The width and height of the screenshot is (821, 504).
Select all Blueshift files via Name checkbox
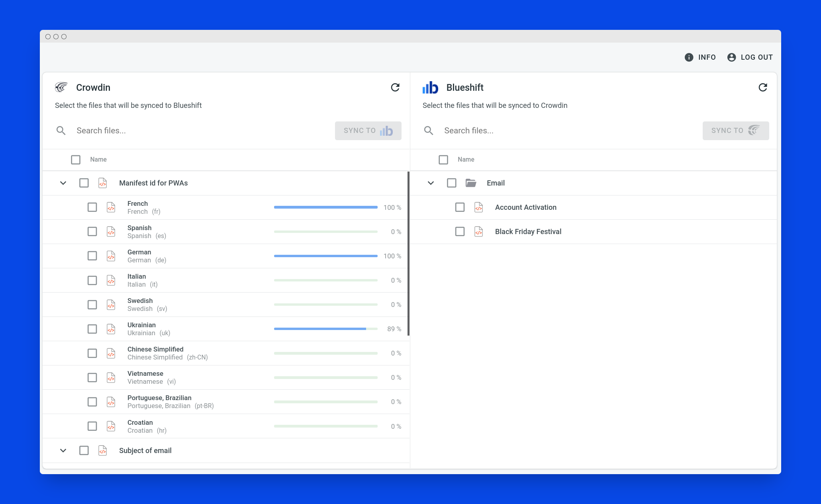click(x=443, y=160)
